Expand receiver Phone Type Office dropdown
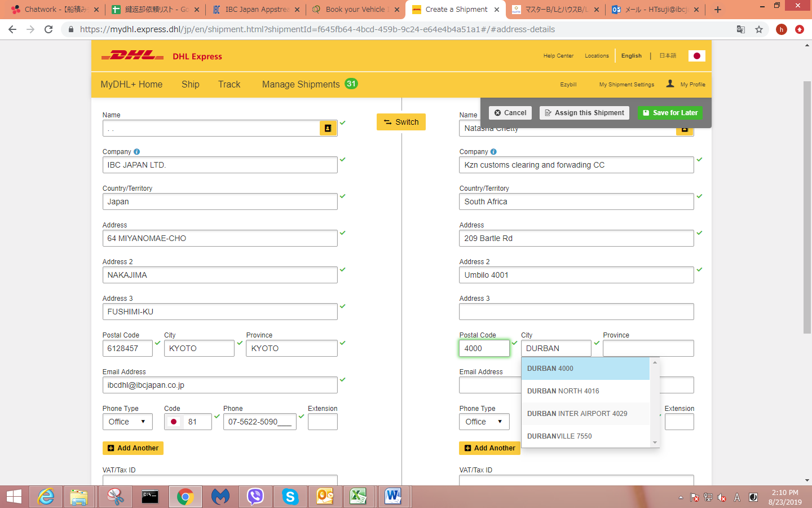This screenshot has height=508, width=812. click(x=484, y=422)
